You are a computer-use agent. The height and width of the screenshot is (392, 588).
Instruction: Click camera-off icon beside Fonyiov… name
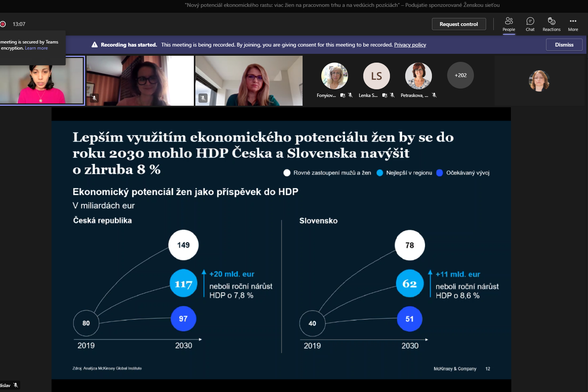[x=343, y=95]
